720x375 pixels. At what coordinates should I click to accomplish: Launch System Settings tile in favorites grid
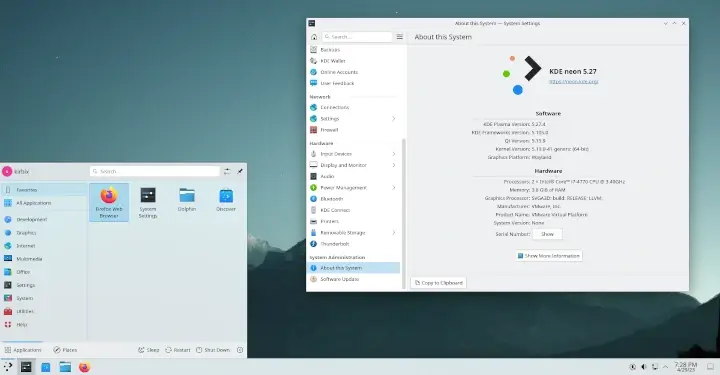coord(148,202)
